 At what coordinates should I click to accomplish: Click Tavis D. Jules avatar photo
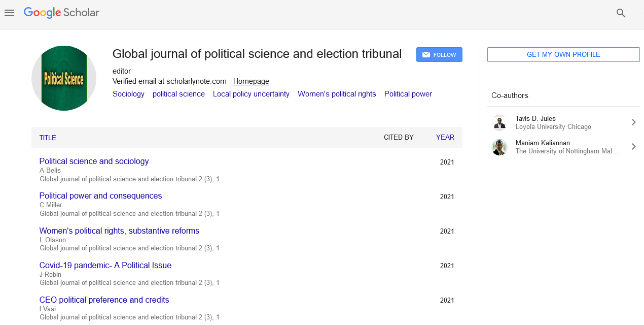(x=499, y=122)
